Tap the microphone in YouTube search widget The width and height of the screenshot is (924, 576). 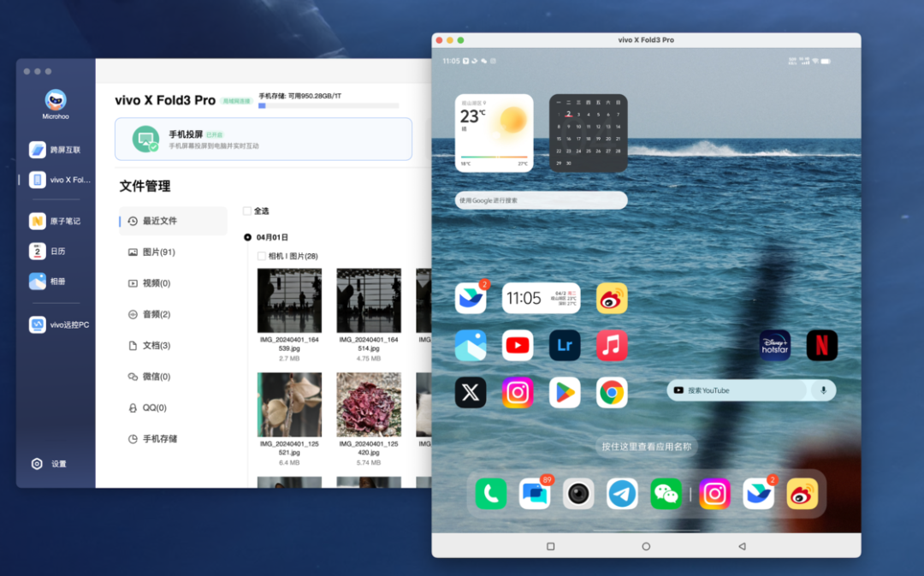[823, 390]
